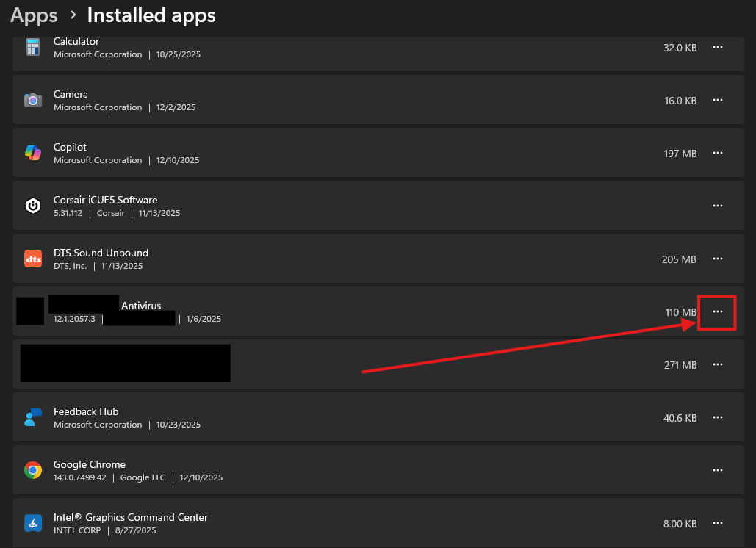Viewport: 756px width, 548px height.
Task: Click the Google Chrome icon
Action: tap(33, 470)
